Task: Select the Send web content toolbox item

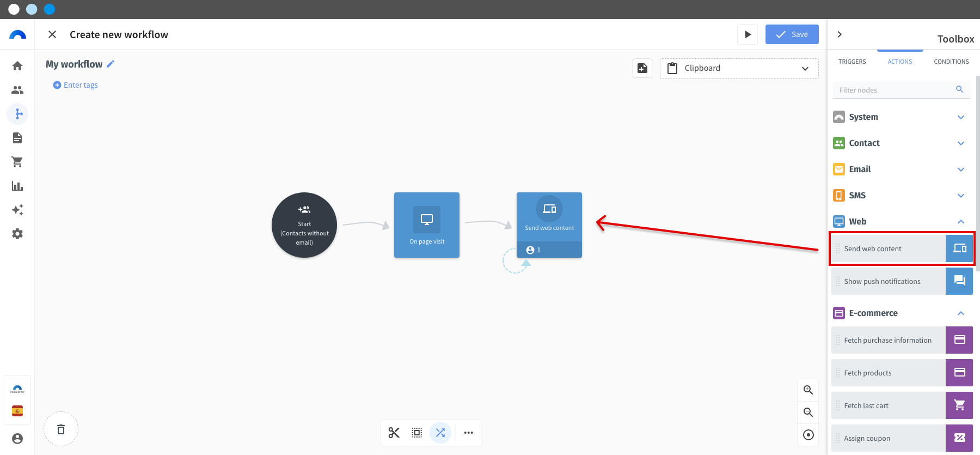Action: [x=902, y=248]
